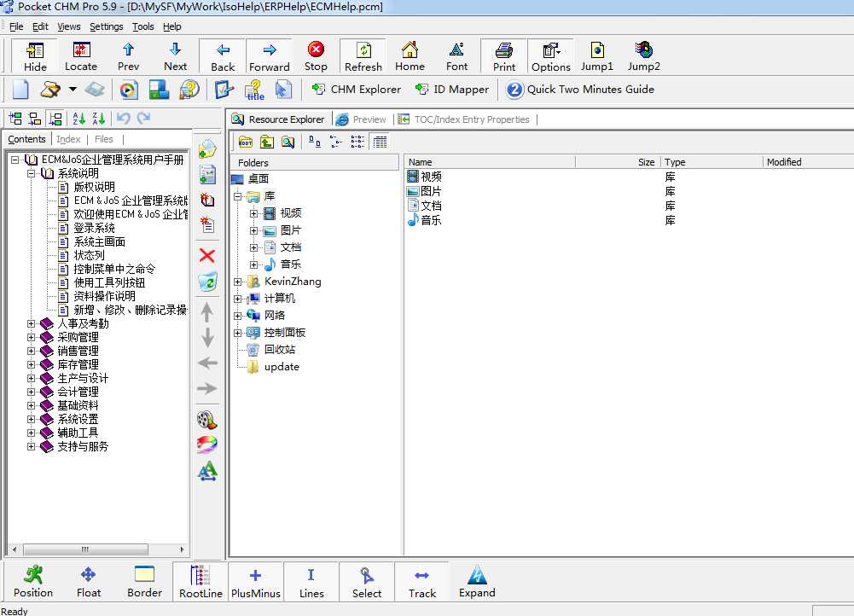854x616 pixels.
Task: Go to next topic with Next
Action: pos(175,56)
